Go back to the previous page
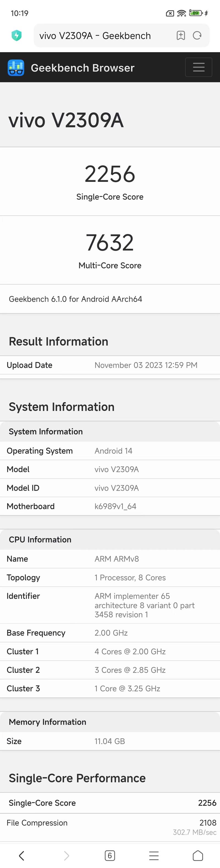 (22, 856)
